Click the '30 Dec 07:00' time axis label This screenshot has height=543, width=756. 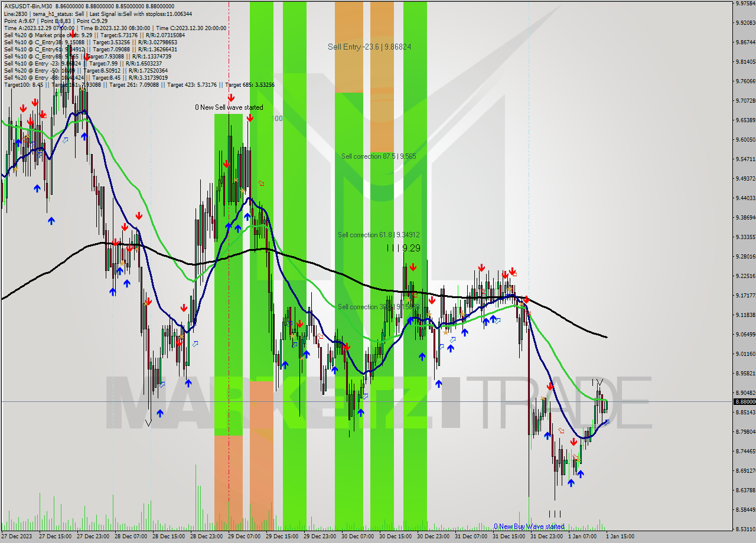(357, 537)
